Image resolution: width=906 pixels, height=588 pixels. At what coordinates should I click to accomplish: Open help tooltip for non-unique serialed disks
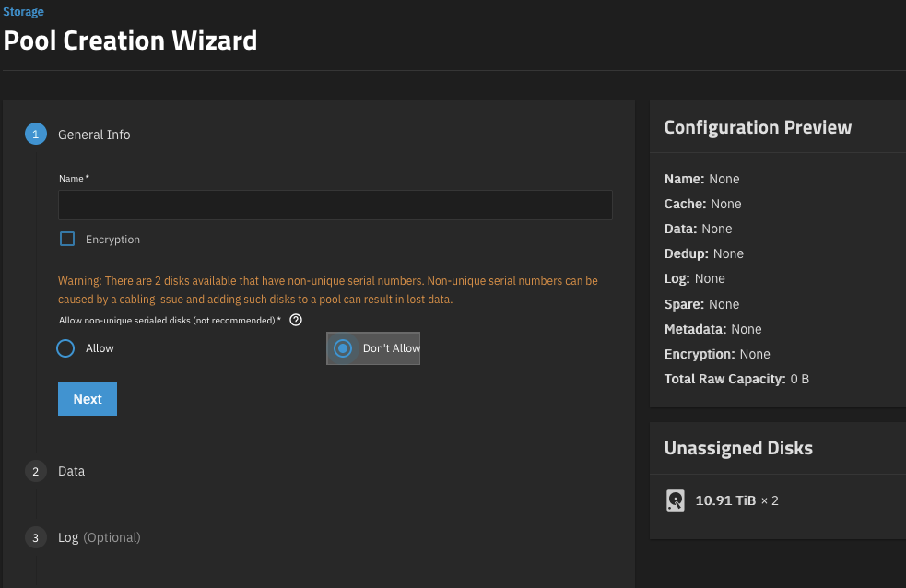coord(296,321)
